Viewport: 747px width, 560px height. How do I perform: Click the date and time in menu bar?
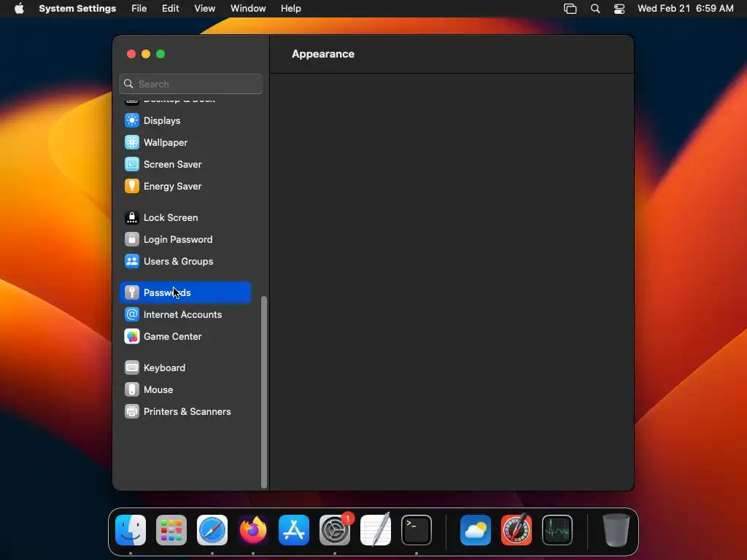[x=685, y=9]
